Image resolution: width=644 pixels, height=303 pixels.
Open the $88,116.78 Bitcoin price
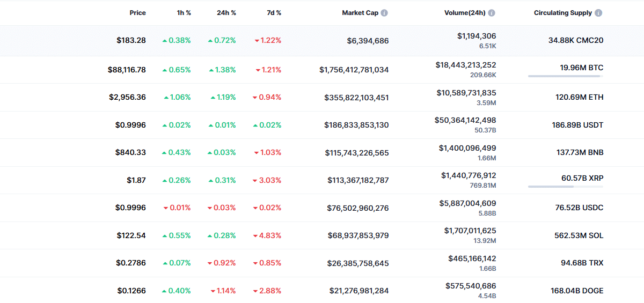[127, 70]
